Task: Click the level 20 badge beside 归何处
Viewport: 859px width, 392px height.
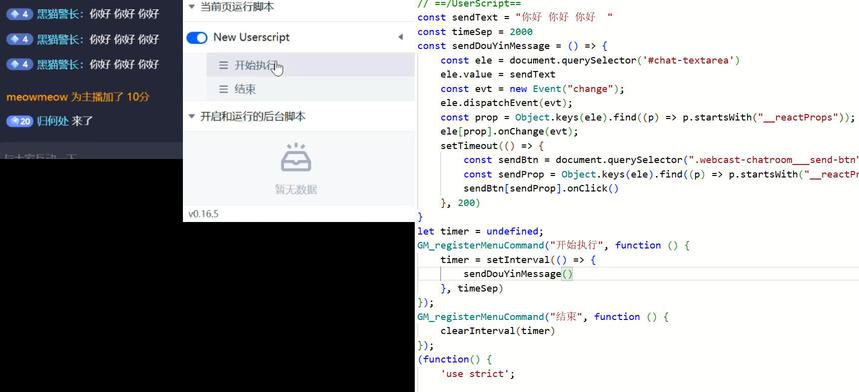Action: (x=20, y=122)
